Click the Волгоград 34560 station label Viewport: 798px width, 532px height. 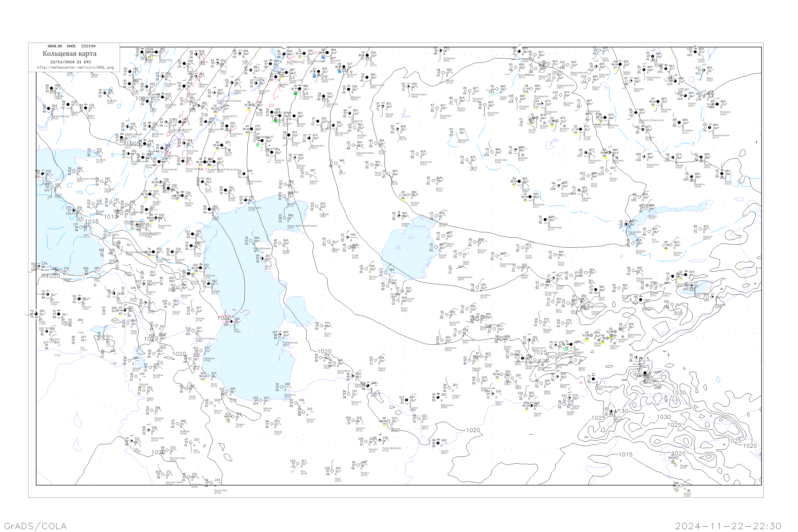pos(192,152)
